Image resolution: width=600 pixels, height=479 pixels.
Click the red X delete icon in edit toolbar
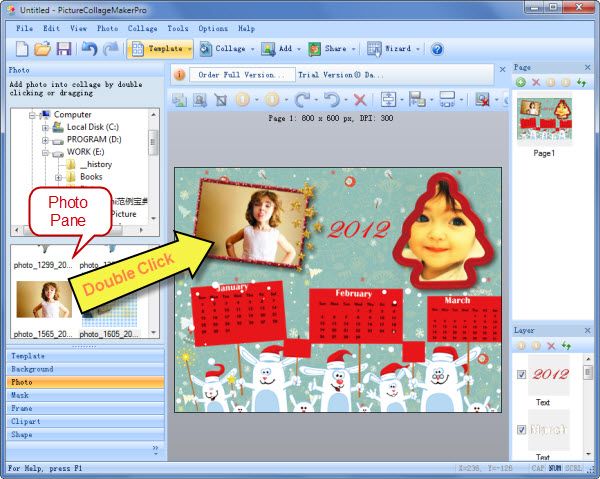(x=360, y=100)
